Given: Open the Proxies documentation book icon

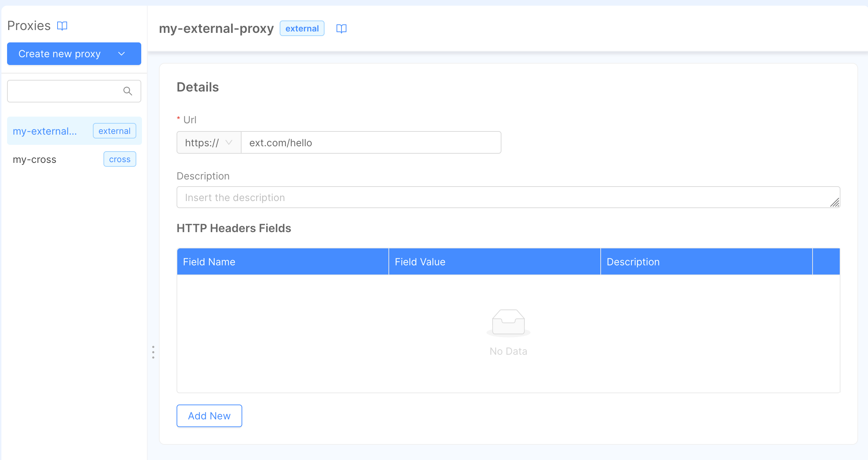Looking at the screenshot, I should [63, 25].
